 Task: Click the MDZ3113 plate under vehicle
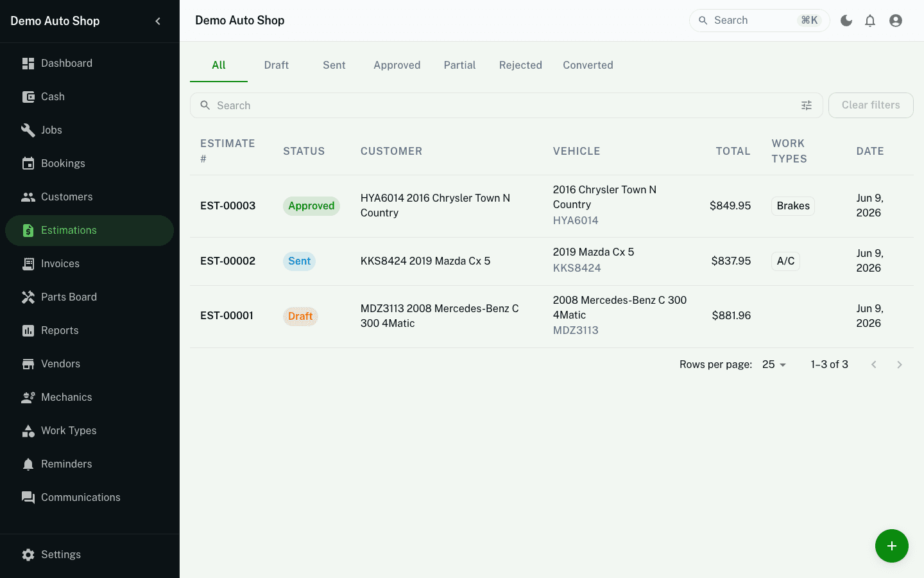coord(576,331)
